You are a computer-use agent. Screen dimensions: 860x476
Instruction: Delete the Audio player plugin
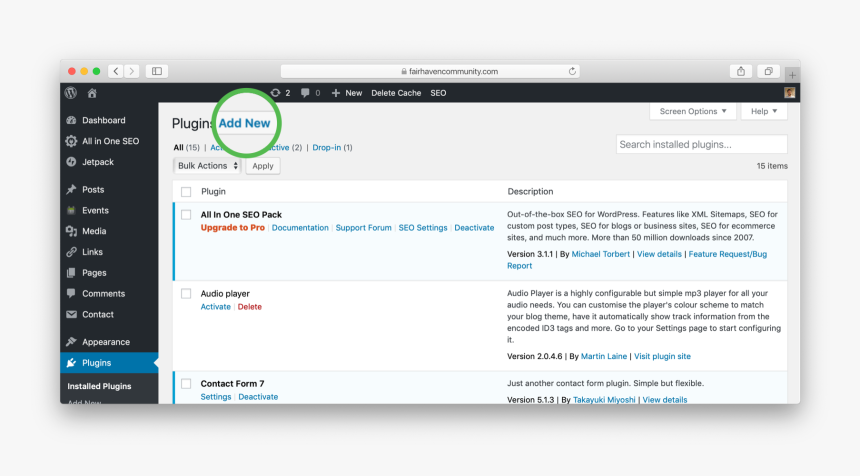coord(250,307)
